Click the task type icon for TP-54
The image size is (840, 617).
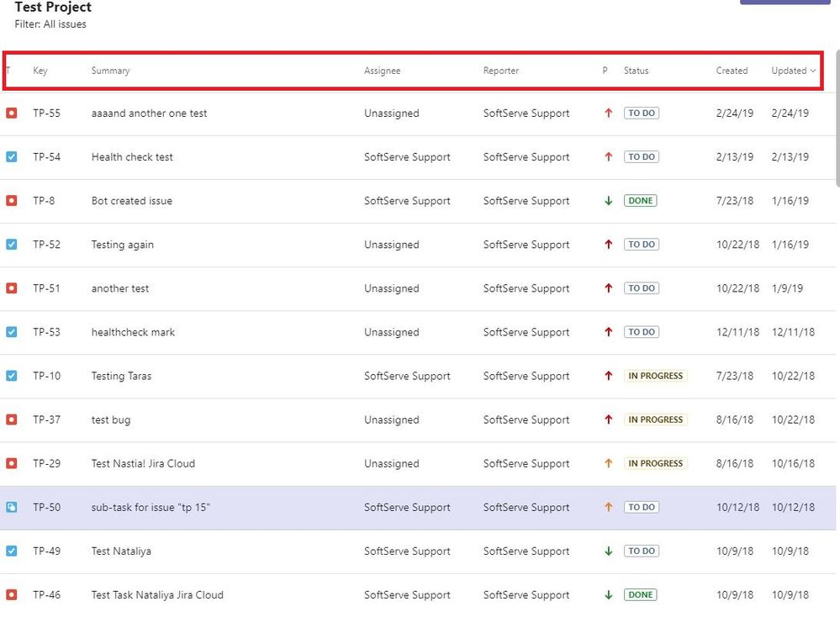(11, 157)
